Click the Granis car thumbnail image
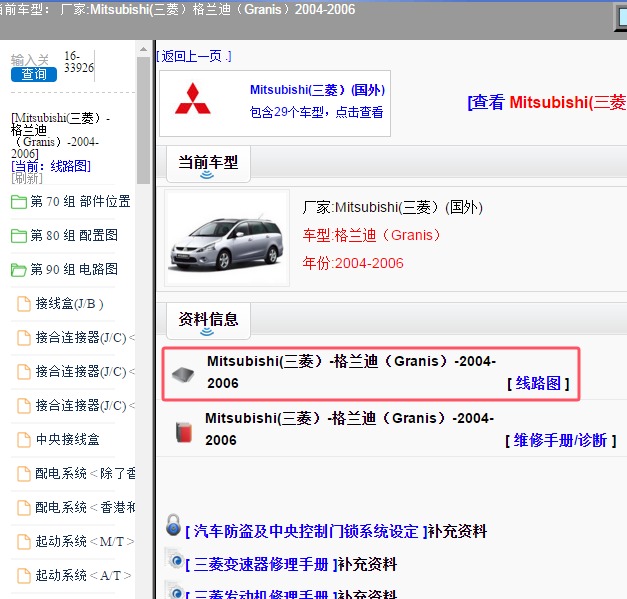The height and width of the screenshot is (599, 627). (227, 238)
